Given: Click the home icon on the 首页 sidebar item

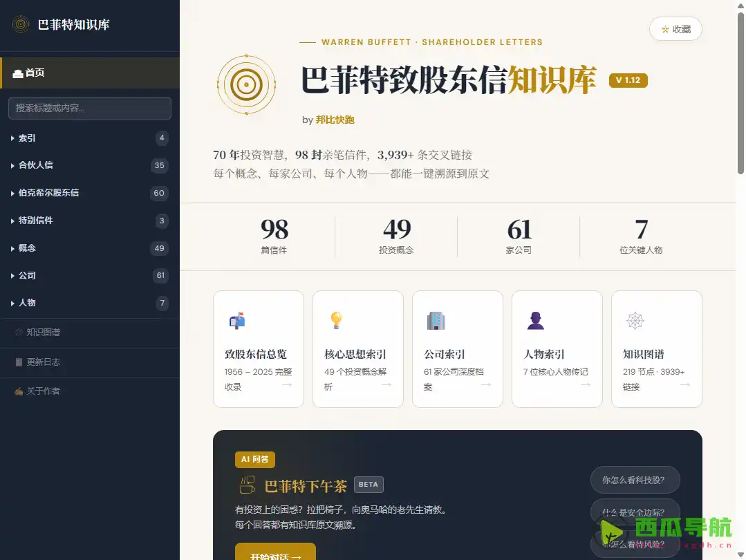Looking at the screenshot, I should (17, 73).
